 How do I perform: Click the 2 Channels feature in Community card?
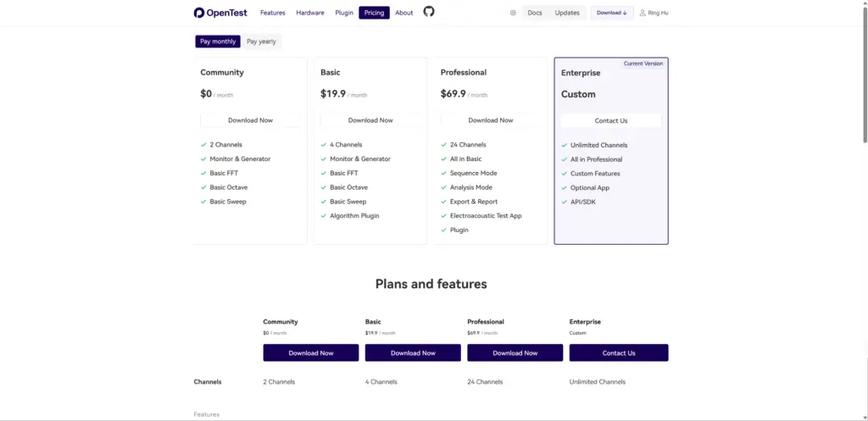(x=225, y=144)
